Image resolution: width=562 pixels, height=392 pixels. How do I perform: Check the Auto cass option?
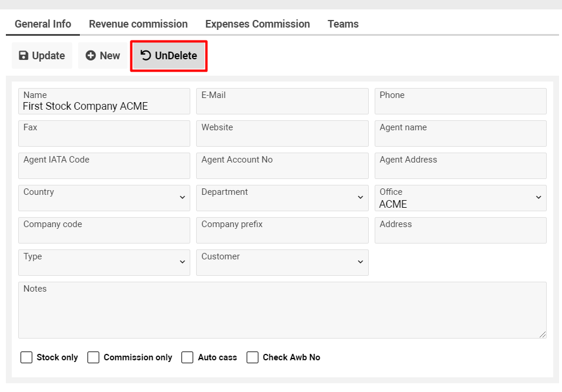tap(187, 357)
